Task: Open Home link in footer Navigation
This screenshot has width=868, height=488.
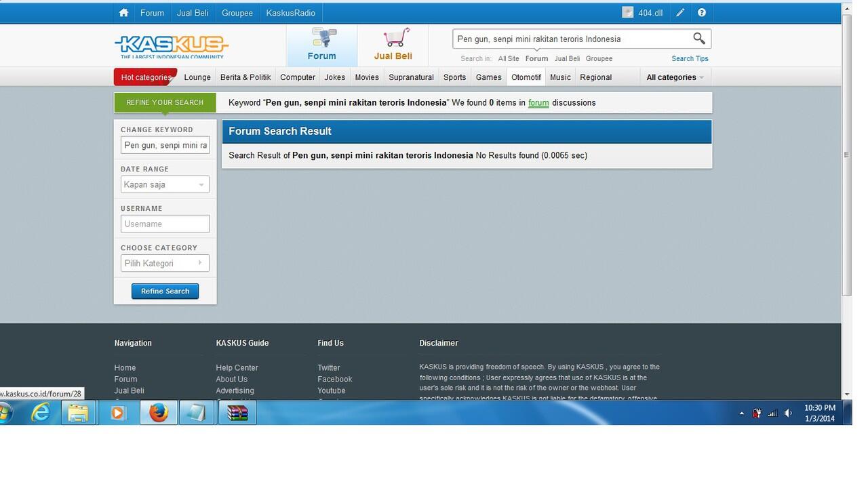Action: click(125, 368)
